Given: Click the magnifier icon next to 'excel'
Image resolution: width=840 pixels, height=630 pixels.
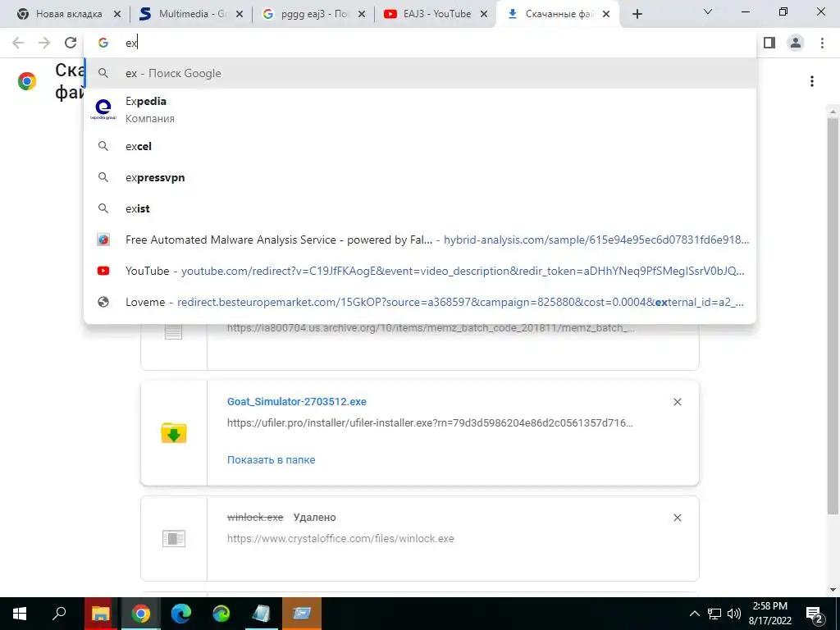Looking at the screenshot, I should (103, 146).
